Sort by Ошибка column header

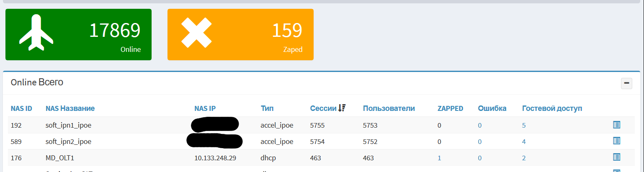tap(492, 108)
